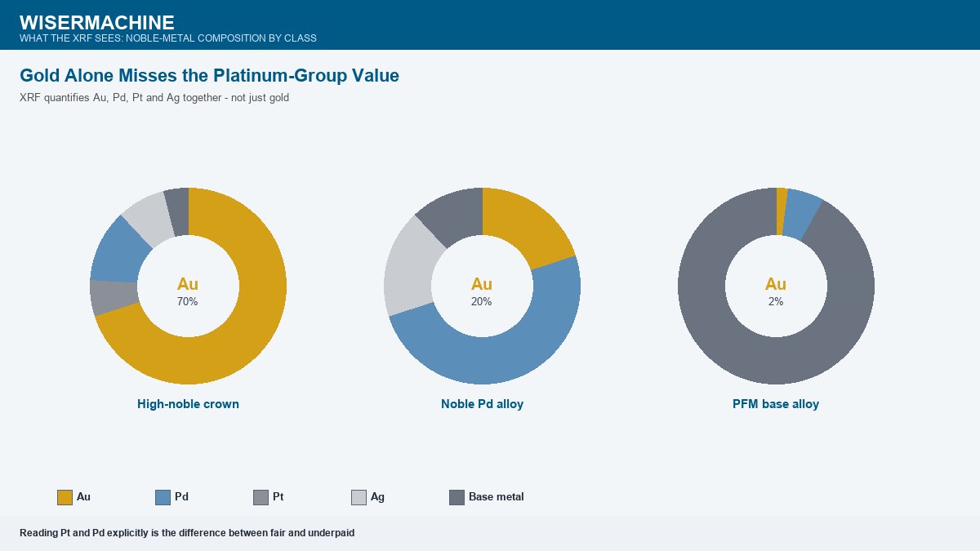Click the Au label in PFM base alloy donut
This screenshot has width=980, height=551.
tap(776, 284)
